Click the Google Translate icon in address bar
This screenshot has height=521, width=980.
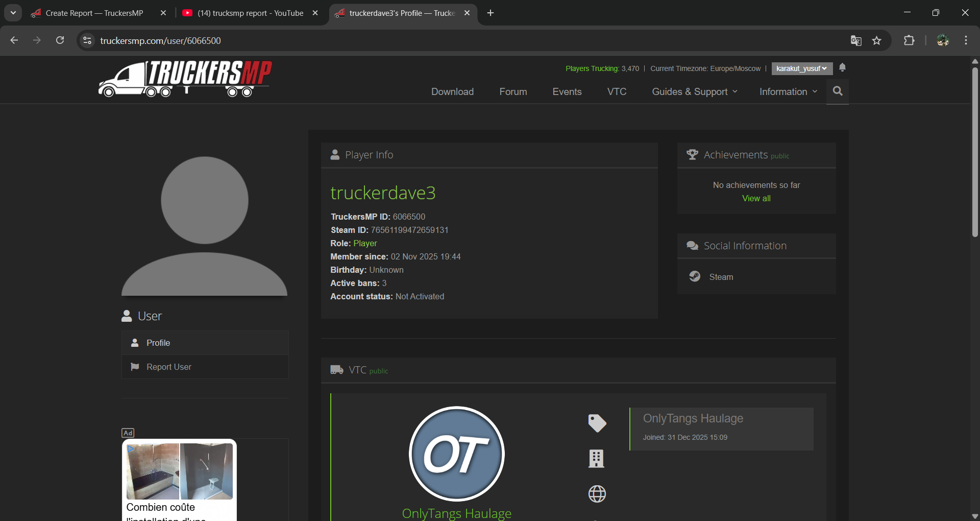[x=856, y=41]
